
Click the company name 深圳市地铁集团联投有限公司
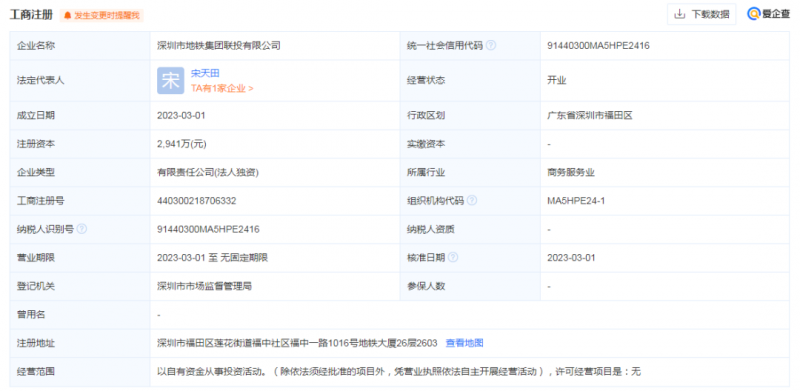pos(219,45)
